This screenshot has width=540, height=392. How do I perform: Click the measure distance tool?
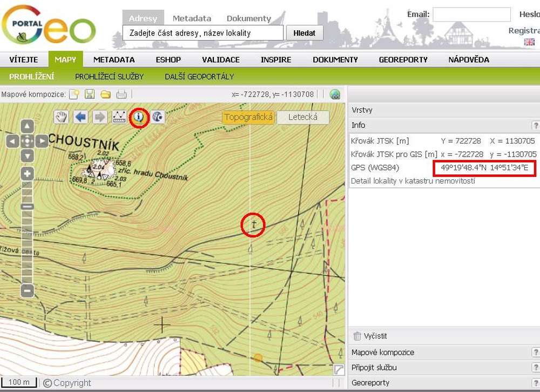119,117
